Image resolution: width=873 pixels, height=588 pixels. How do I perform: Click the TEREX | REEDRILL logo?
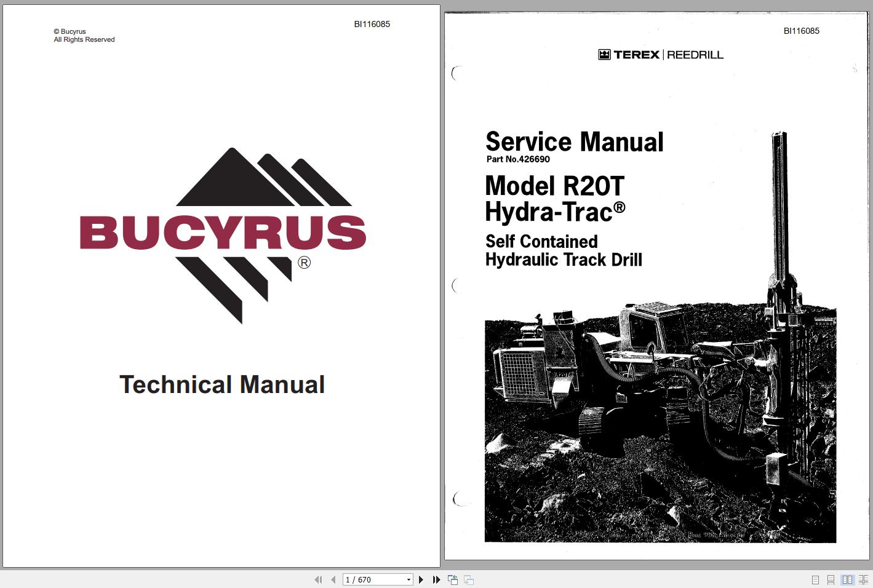pos(661,55)
